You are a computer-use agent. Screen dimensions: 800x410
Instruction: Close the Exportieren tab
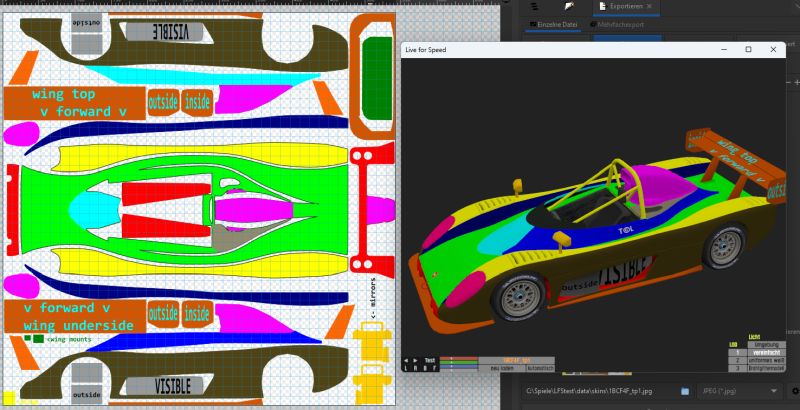649,7
